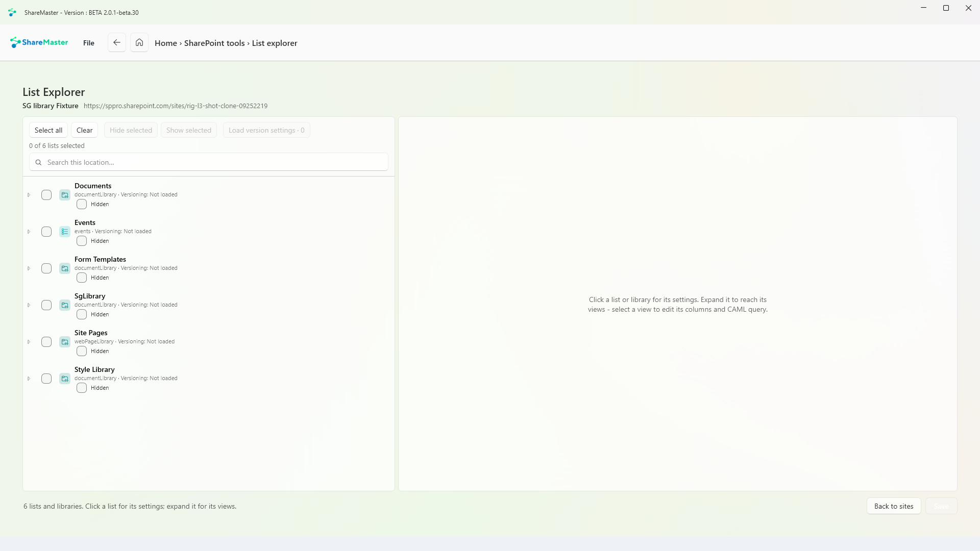The height and width of the screenshot is (551, 980).
Task: Click the SgLibrary library icon
Action: (65, 305)
